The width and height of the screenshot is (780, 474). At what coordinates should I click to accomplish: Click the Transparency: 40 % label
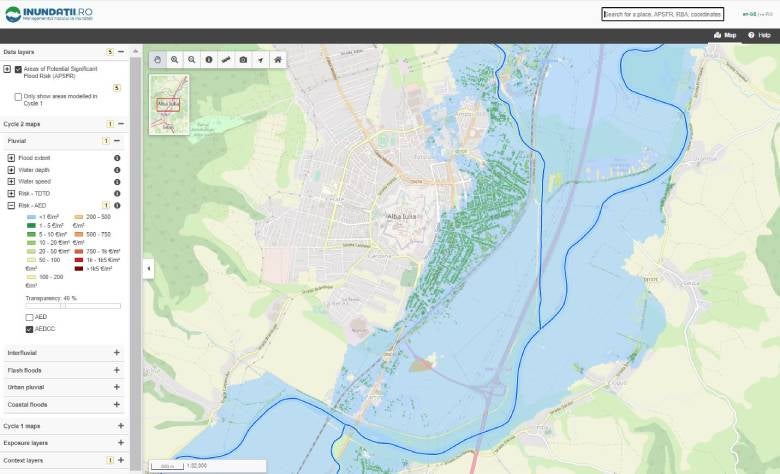click(x=51, y=298)
